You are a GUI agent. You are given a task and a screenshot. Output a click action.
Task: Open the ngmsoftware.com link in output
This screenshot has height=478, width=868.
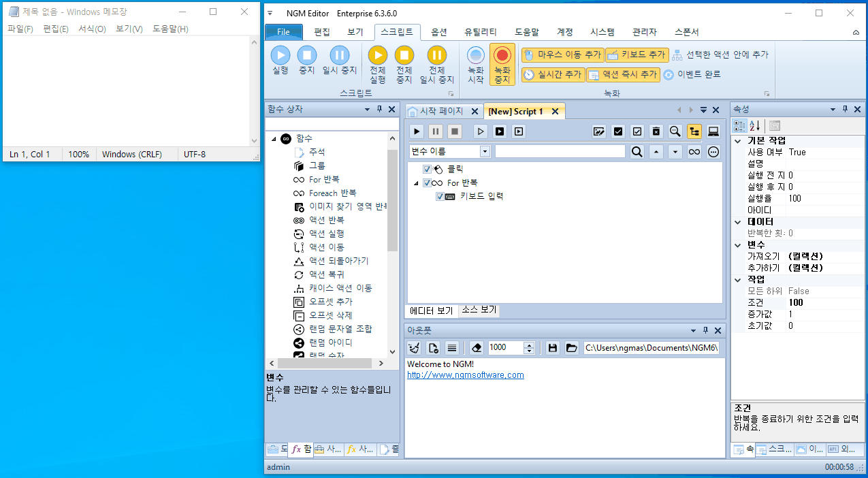pos(466,375)
